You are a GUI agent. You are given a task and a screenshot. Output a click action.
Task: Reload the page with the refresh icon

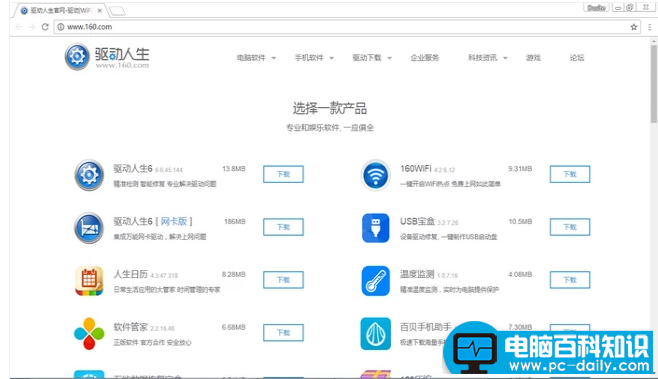pos(45,27)
